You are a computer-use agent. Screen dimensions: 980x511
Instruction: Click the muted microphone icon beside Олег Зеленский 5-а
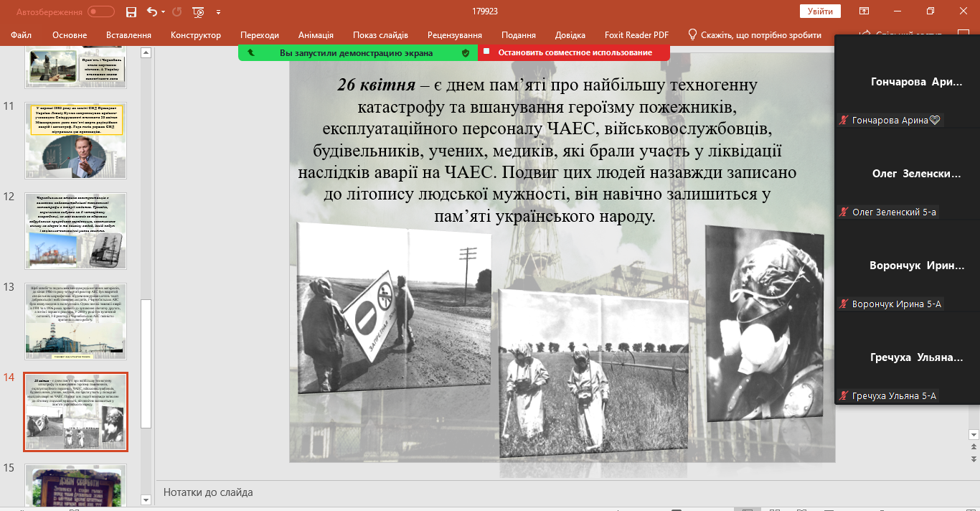tap(844, 212)
